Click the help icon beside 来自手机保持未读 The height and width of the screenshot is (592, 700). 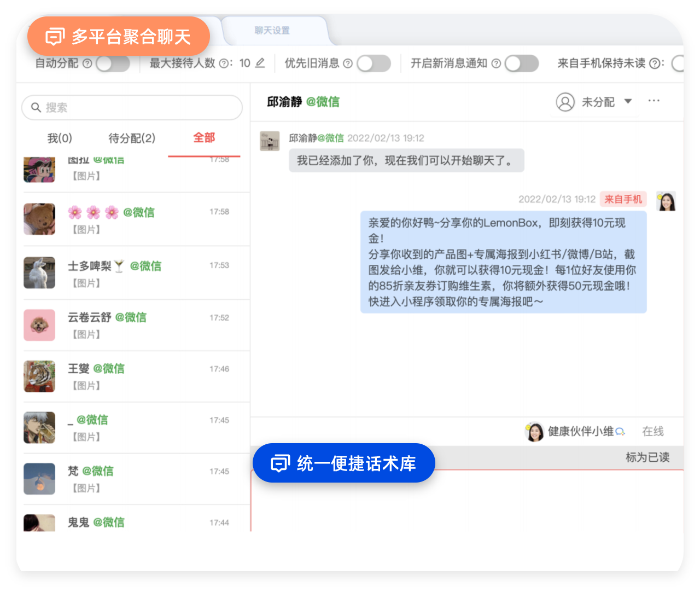point(655,63)
